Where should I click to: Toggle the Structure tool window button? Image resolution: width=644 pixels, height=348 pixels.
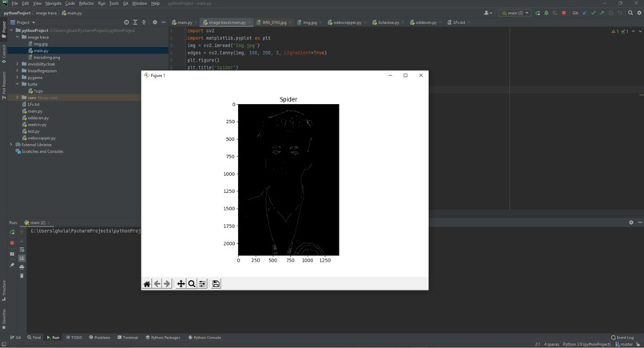[x=4, y=290]
